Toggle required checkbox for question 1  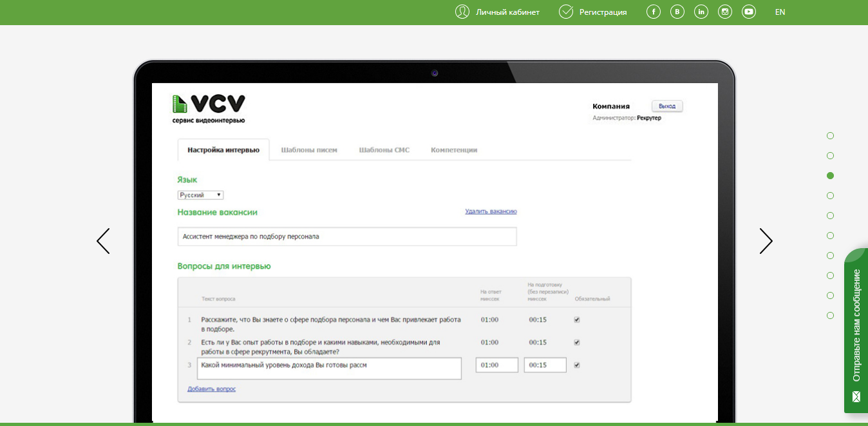pyautogui.click(x=577, y=320)
